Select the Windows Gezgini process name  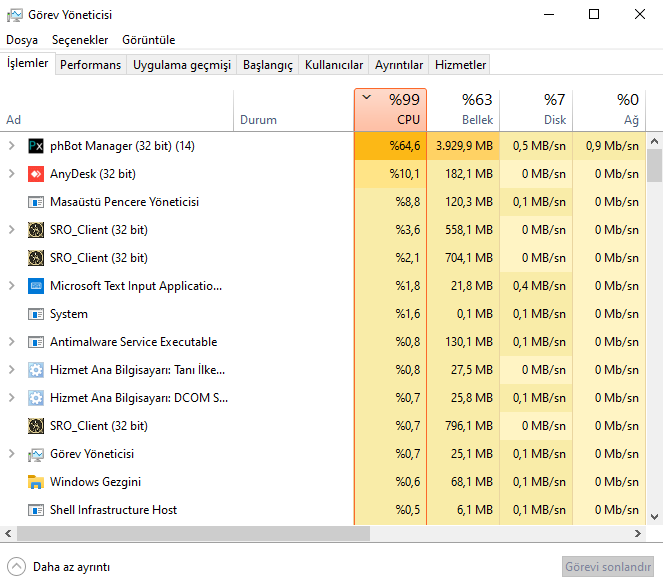point(95,482)
